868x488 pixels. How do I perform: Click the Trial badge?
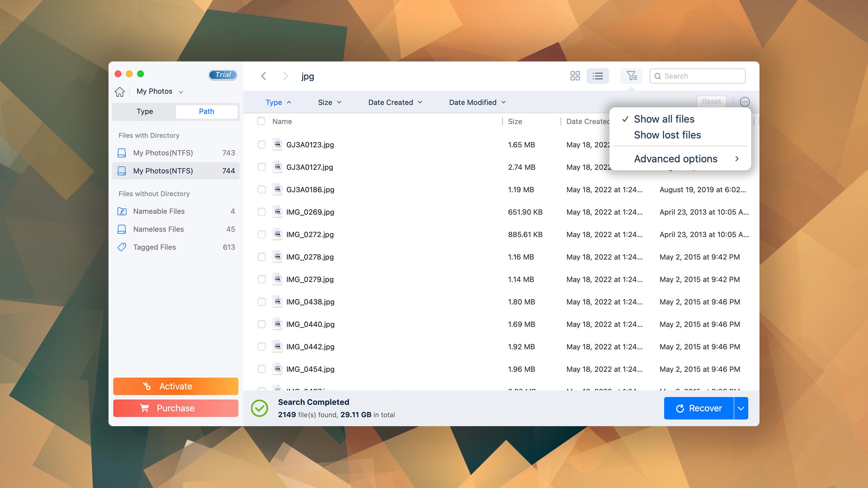[223, 75]
